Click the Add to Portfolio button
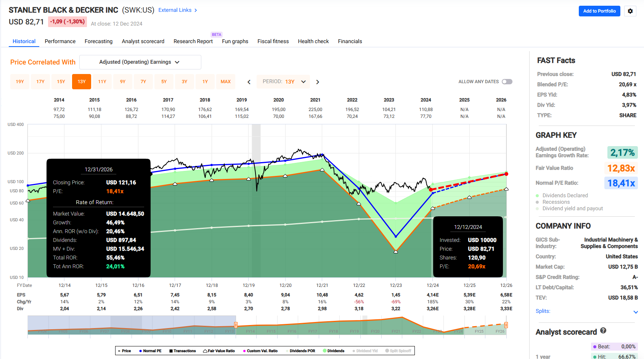644x359 pixels. pos(599,11)
